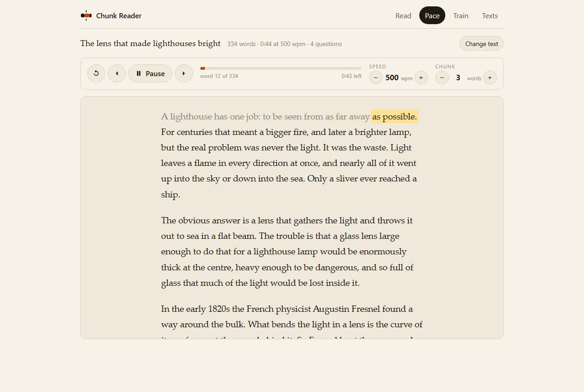
Task: Increase chunk size with plus button
Action: click(x=490, y=77)
